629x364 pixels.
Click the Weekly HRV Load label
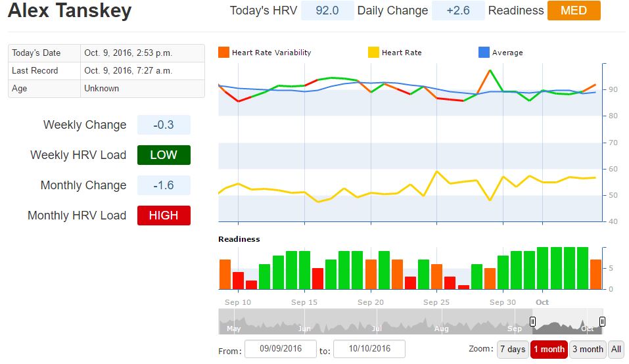[78, 155]
